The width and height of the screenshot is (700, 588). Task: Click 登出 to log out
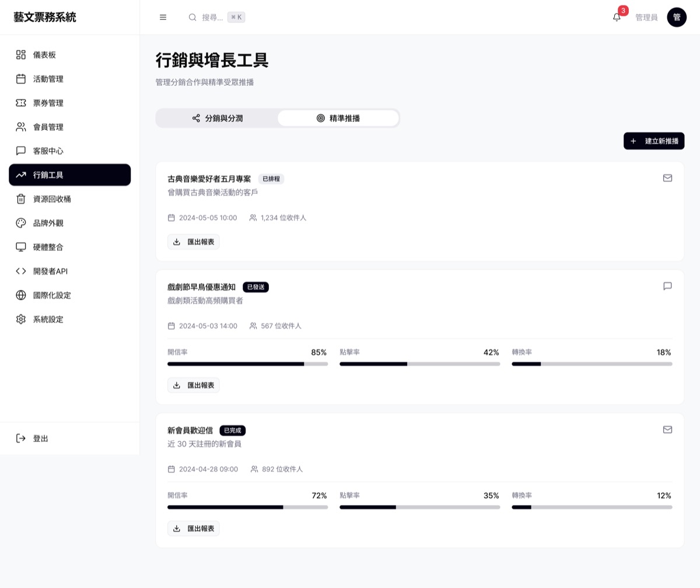(x=70, y=438)
